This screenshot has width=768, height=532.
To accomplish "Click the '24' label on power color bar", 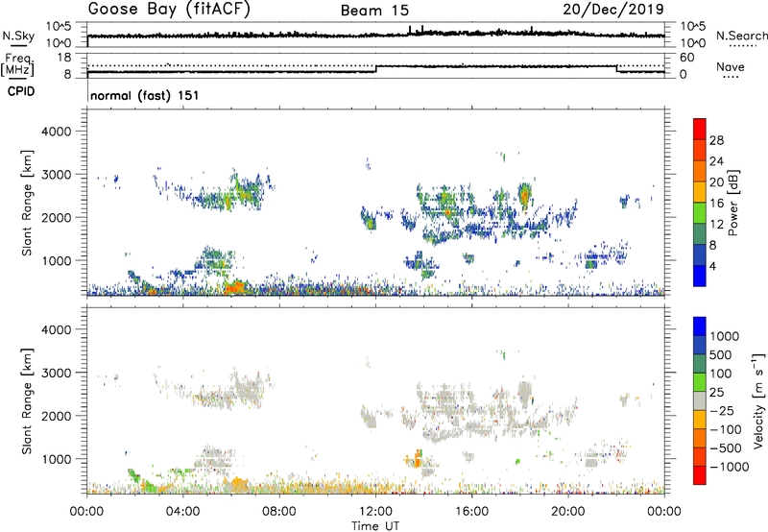I will 716,161.
